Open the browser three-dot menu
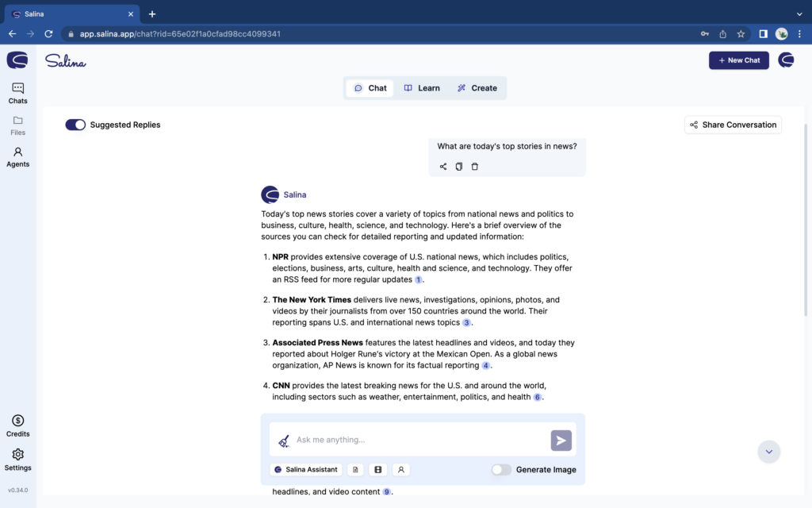This screenshot has width=812, height=508. coord(799,33)
